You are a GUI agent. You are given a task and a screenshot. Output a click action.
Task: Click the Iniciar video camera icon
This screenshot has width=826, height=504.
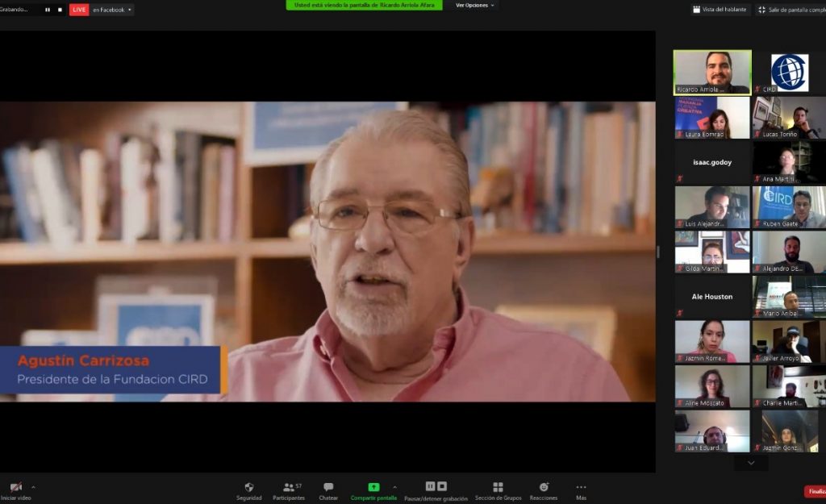point(16,487)
